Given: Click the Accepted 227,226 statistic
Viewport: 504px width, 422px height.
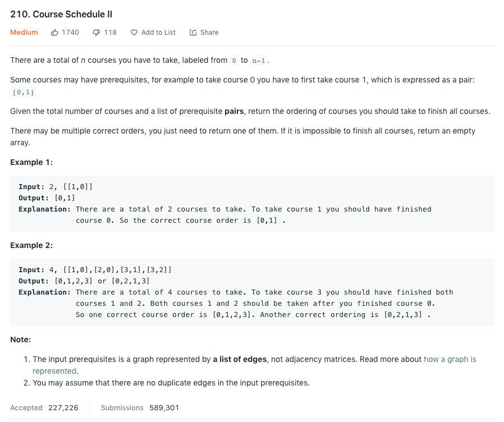Looking at the screenshot, I should tap(44, 408).
